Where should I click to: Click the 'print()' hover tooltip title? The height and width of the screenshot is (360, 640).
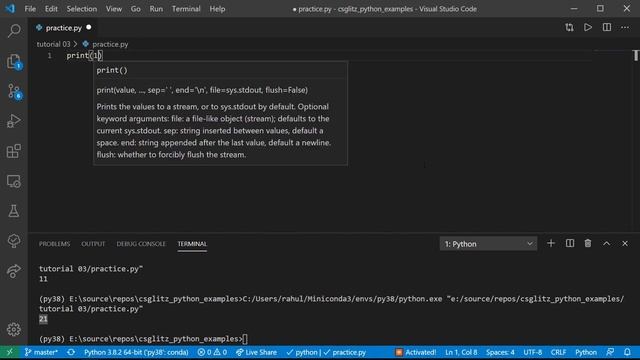[112, 70]
